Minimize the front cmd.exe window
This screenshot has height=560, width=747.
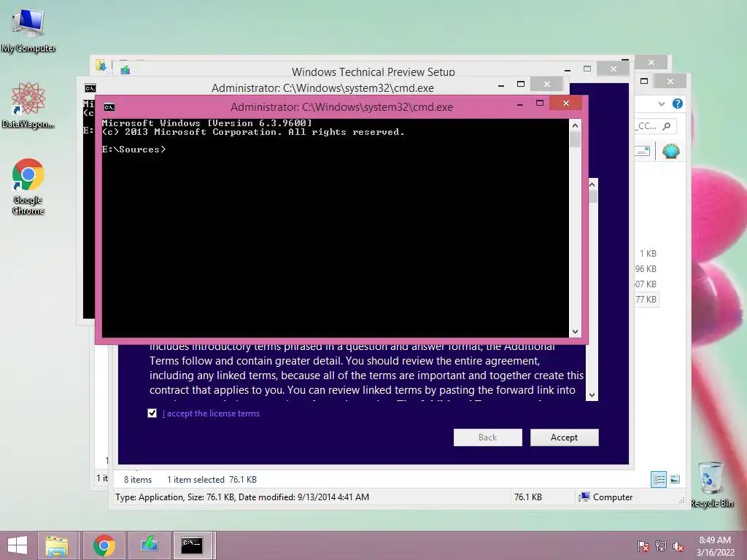(x=519, y=104)
